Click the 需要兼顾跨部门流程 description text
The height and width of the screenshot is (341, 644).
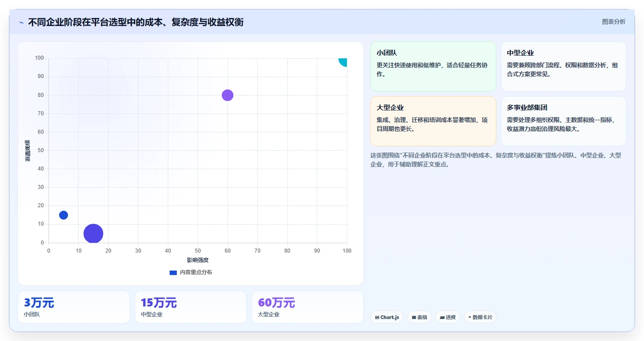click(x=562, y=70)
